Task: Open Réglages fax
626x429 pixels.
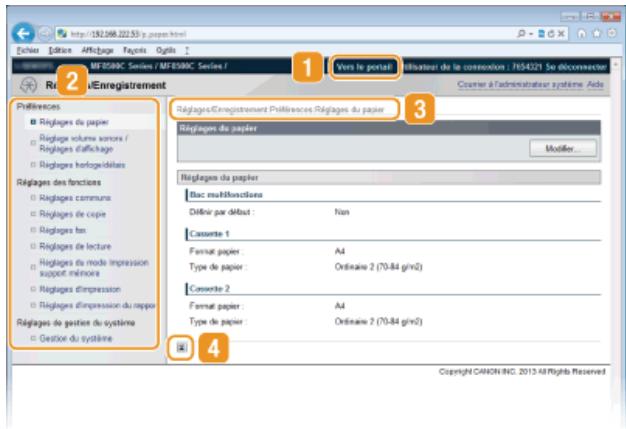Action: pyautogui.click(x=63, y=230)
